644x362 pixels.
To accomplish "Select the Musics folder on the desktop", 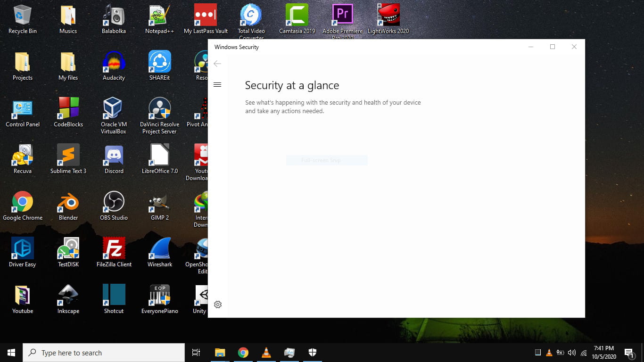I will pos(68,20).
